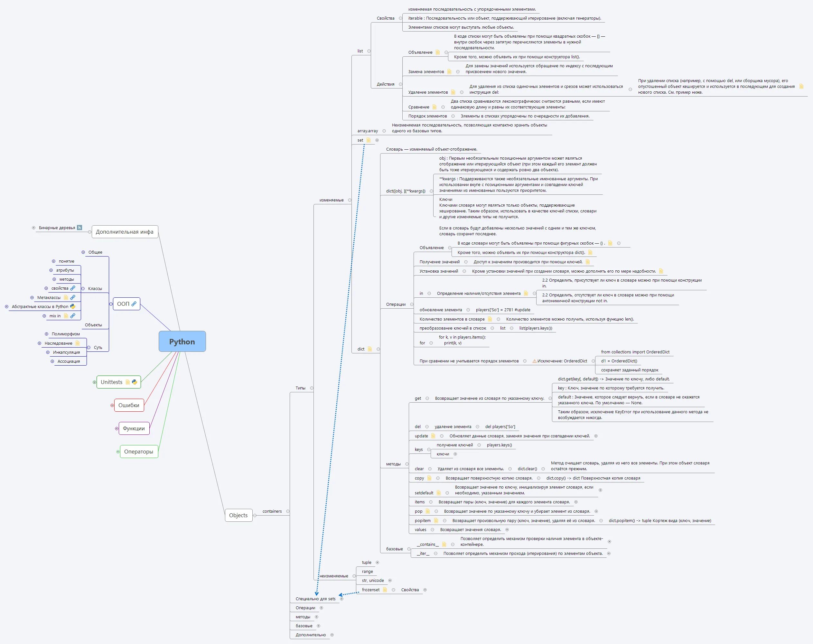Open the note icon beside mix in
The height and width of the screenshot is (644, 813).
[66, 316]
